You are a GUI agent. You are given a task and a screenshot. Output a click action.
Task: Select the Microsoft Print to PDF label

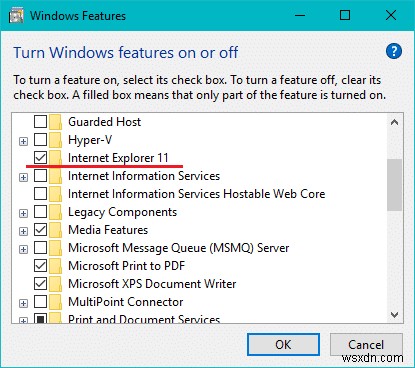(x=126, y=266)
